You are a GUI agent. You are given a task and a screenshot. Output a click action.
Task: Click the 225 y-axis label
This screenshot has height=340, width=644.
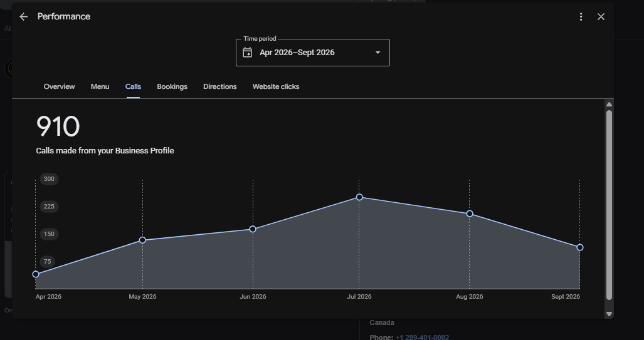49,206
